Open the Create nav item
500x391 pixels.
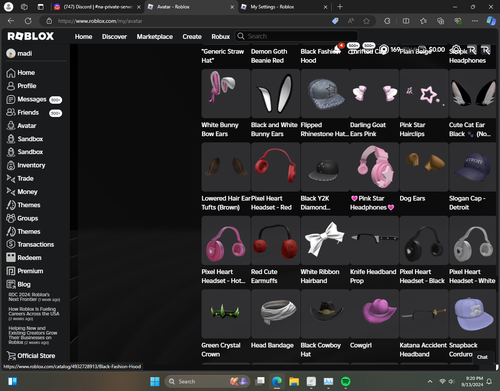coord(192,36)
